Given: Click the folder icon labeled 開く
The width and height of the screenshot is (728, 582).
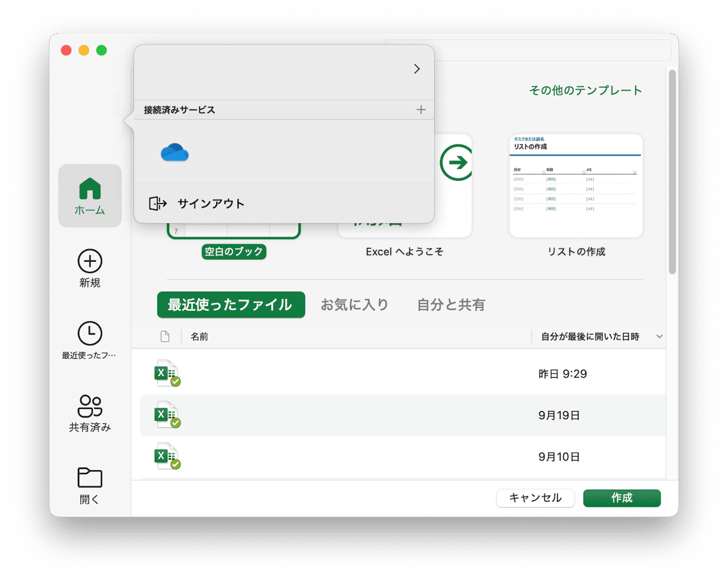Looking at the screenshot, I should coord(89,478).
